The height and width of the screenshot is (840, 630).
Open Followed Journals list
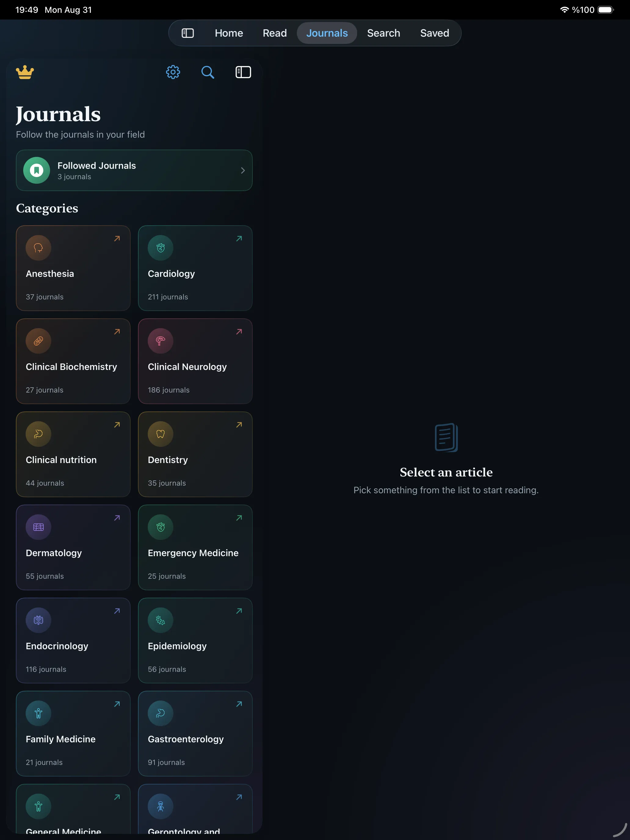(x=134, y=170)
